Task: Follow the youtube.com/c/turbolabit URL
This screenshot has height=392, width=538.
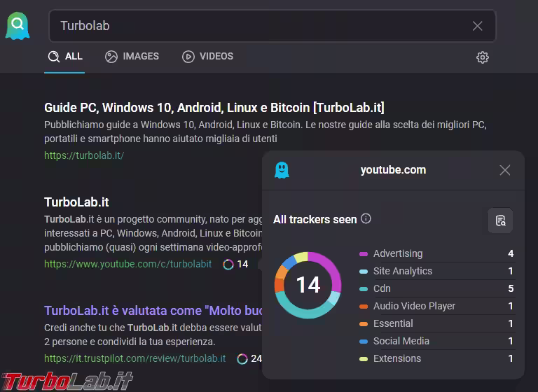Action: (x=128, y=264)
